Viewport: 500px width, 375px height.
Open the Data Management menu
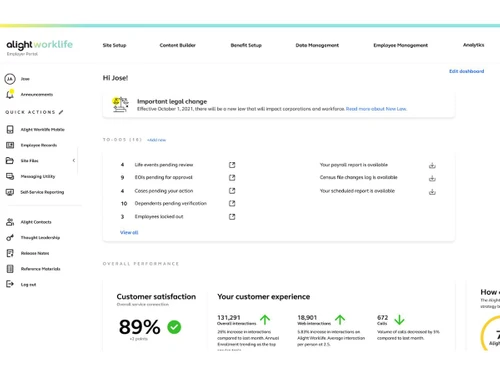(x=317, y=45)
